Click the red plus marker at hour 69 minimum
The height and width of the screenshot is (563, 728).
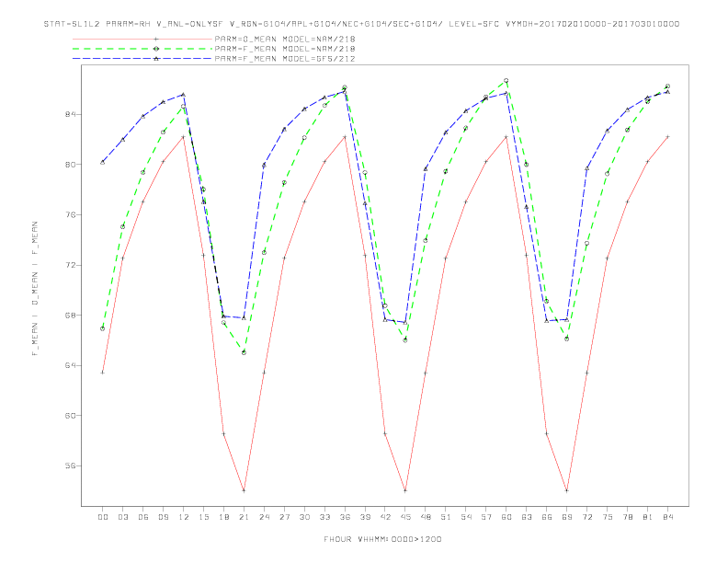567,490
